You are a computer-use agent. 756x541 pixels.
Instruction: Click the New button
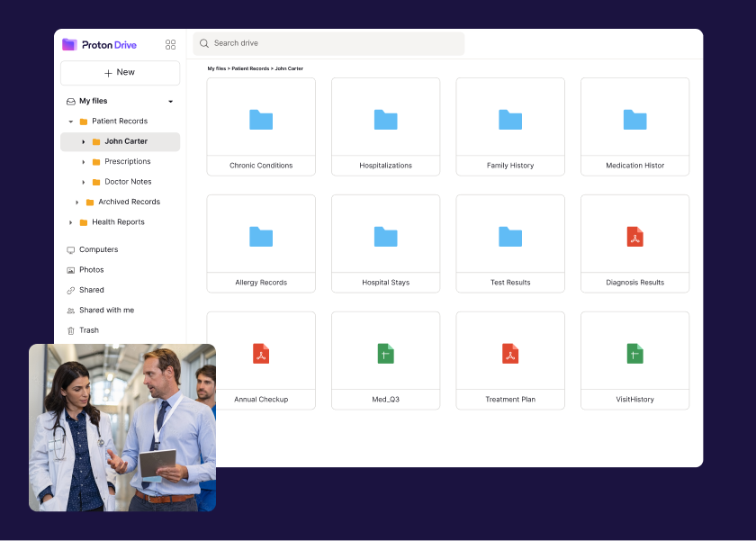pyautogui.click(x=120, y=73)
